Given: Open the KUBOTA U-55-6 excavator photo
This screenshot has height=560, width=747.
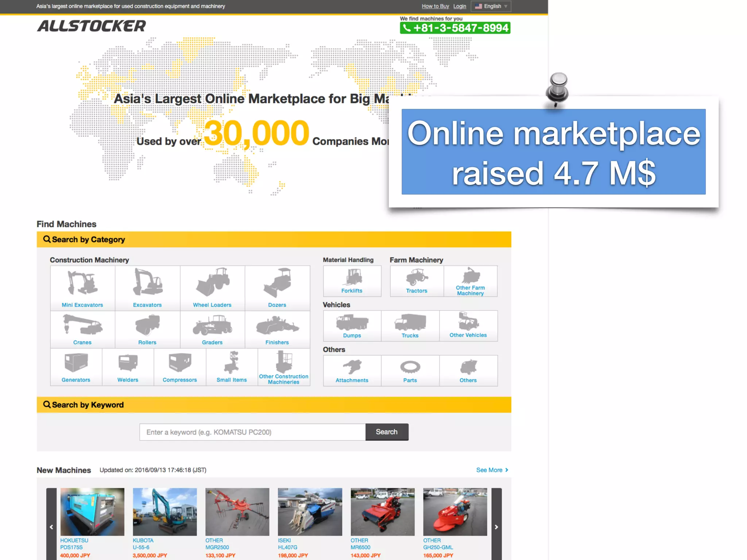Looking at the screenshot, I should coord(165,512).
